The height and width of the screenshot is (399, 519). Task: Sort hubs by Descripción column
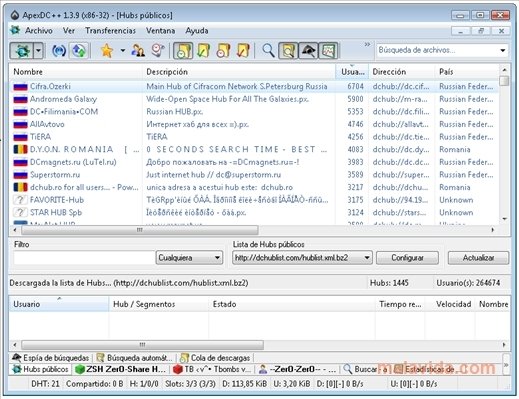(x=239, y=72)
